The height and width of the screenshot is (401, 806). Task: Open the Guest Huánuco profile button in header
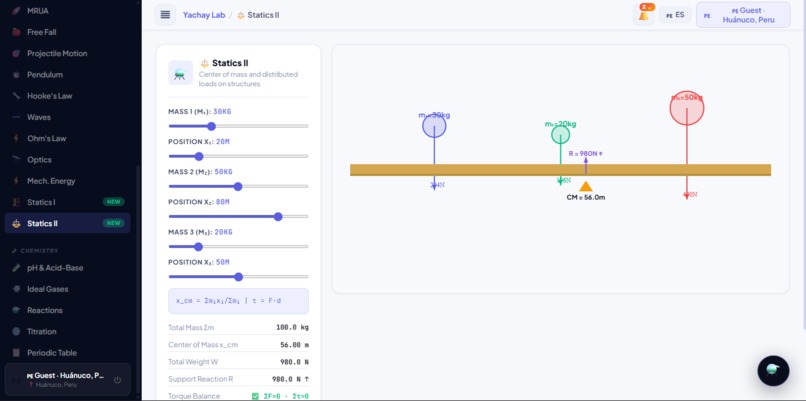(x=743, y=15)
